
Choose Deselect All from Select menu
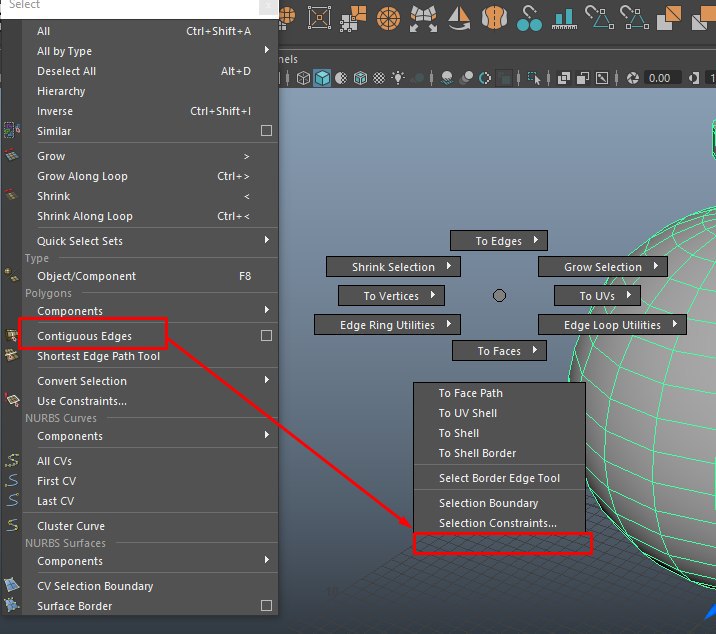[x=150, y=71]
